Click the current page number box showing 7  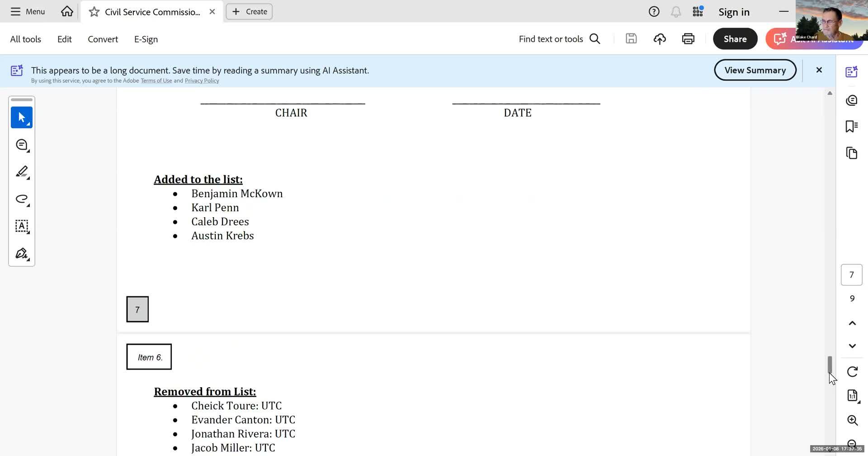[x=852, y=275]
